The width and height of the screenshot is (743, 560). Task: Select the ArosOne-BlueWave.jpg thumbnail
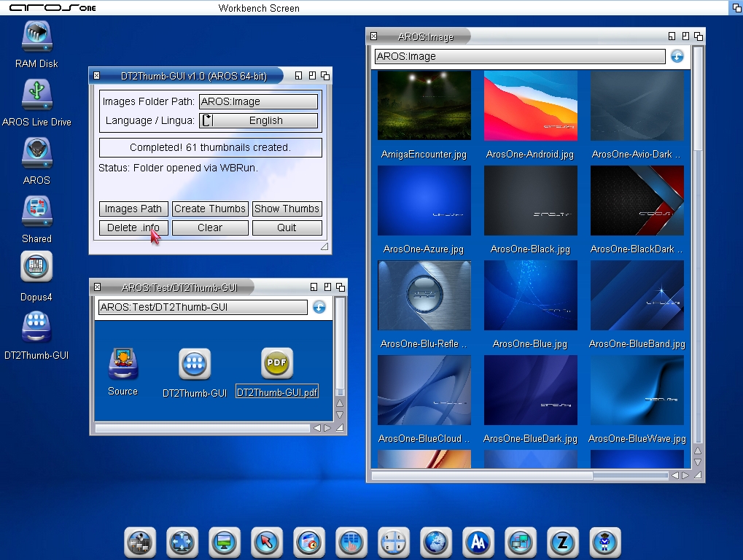point(637,390)
